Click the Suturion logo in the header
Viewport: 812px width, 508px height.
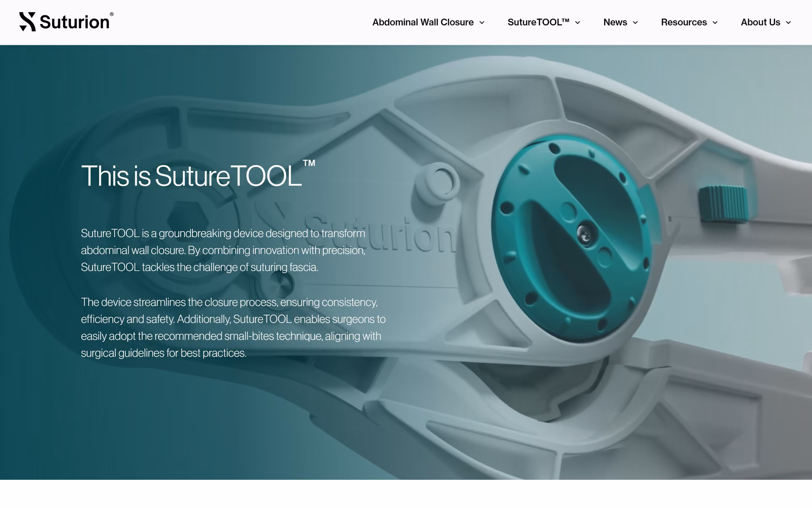coord(66,22)
